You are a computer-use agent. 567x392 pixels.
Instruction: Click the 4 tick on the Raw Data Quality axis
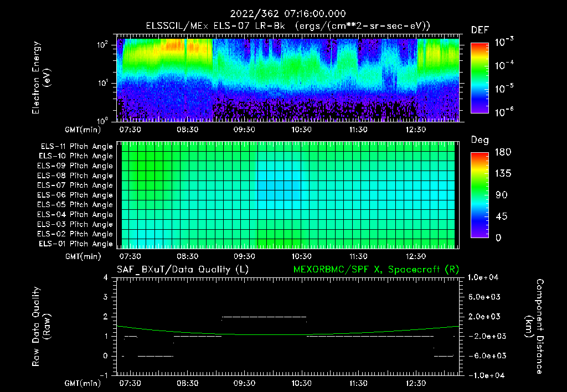tap(106, 277)
